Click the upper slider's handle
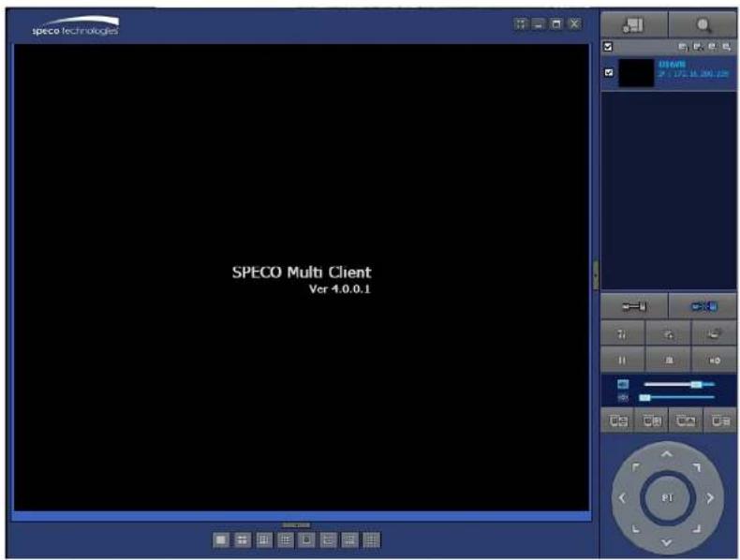 coord(696,385)
